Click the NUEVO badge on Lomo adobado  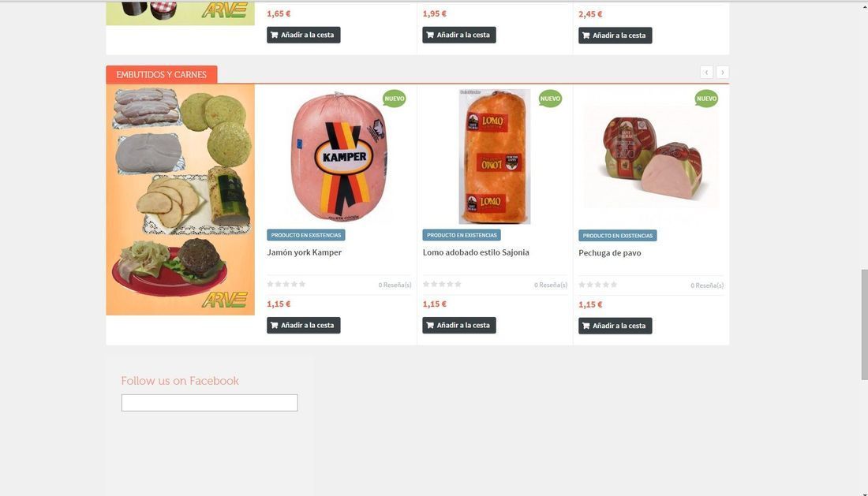[550, 99]
